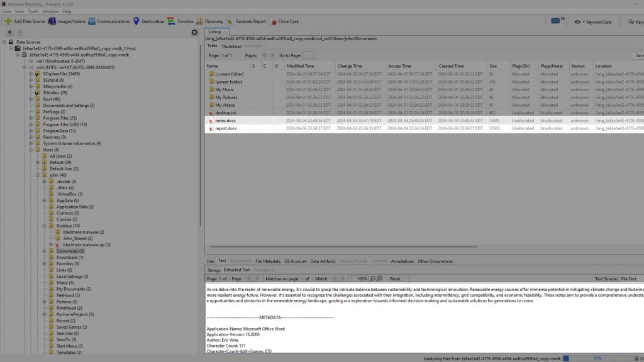
Task: Click the tree back navigation arrow
Action: pos(9,32)
